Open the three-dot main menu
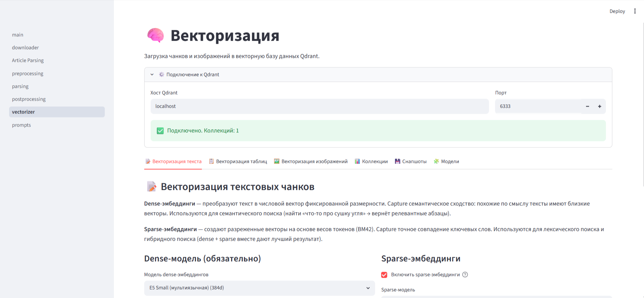 [635, 11]
